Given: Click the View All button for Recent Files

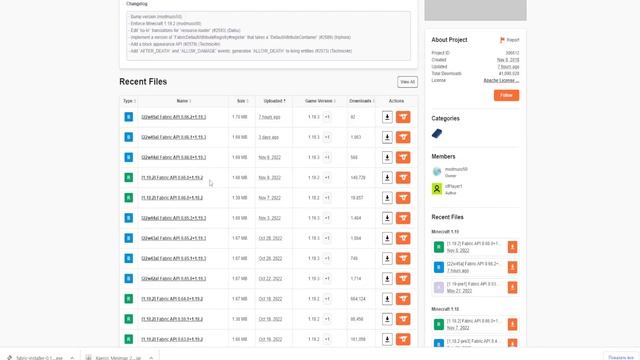Looking at the screenshot, I should tap(407, 82).
